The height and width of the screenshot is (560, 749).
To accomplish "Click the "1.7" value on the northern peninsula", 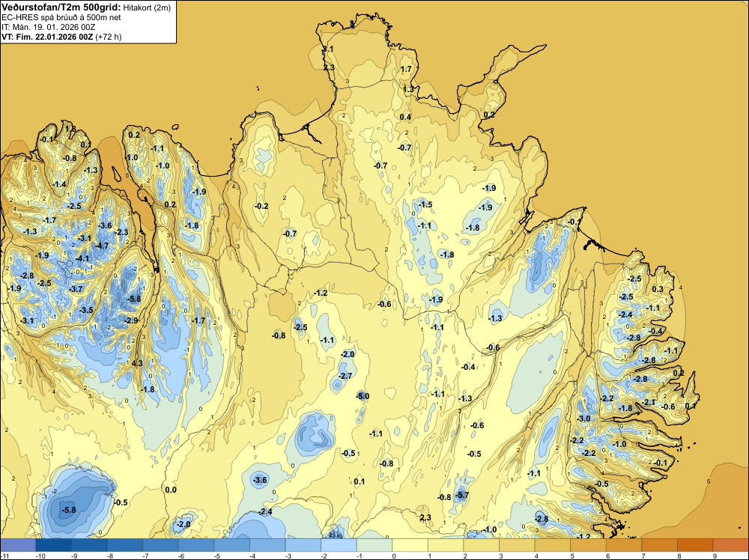I will click(x=406, y=69).
